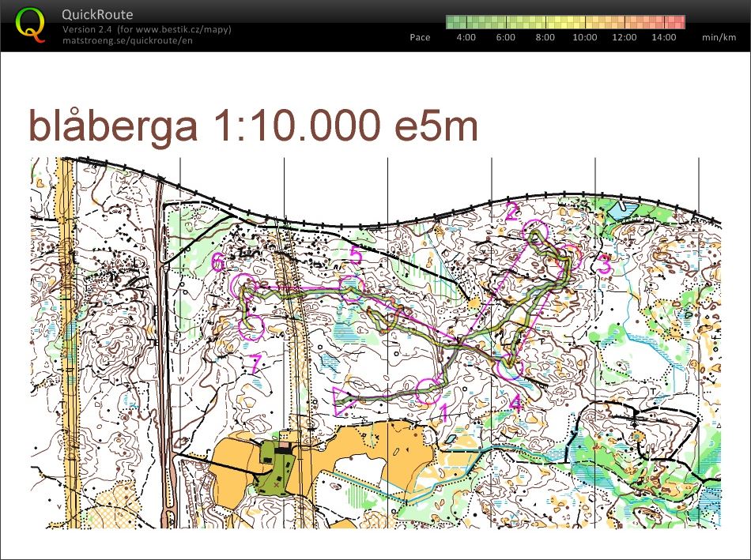Click the QuickRoute Q logo icon
Screen dimensions: 751x560
tap(31, 24)
